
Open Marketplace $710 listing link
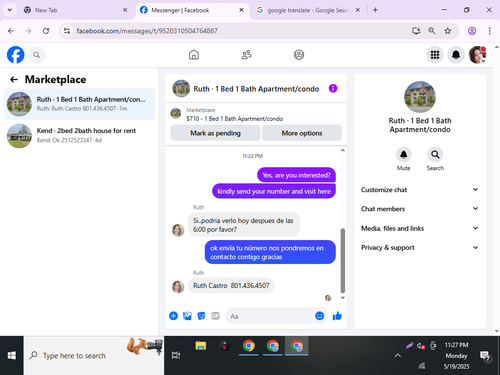click(235, 119)
